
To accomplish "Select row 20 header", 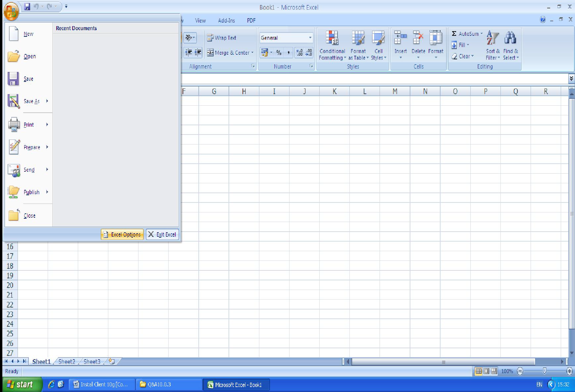I will click(x=10, y=285).
